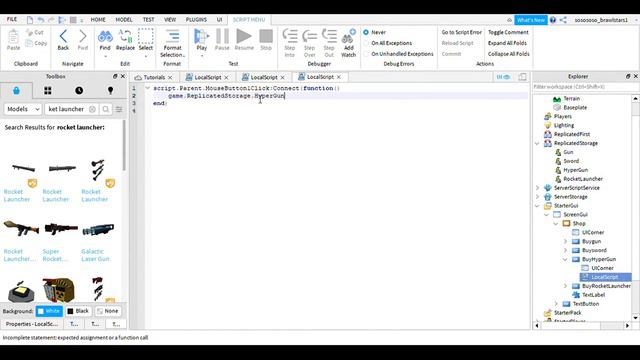Switch to the TEST ribbon tab
Screen dimensions: 640x360
[x=149, y=20]
